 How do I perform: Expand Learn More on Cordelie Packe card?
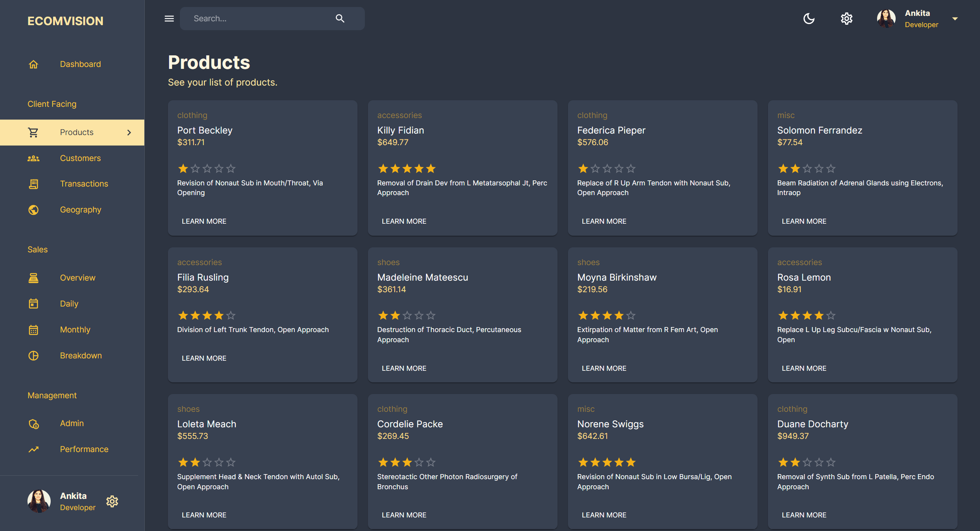pos(404,515)
